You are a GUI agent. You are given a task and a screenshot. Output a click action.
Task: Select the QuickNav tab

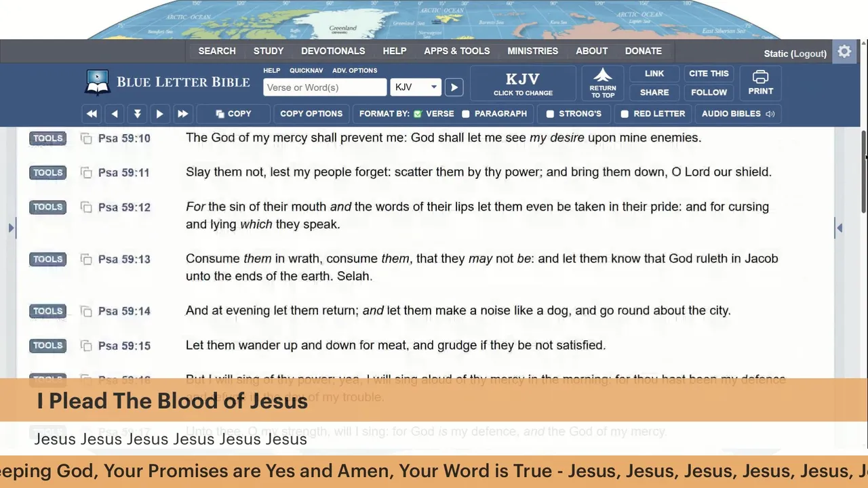[x=306, y=70]
